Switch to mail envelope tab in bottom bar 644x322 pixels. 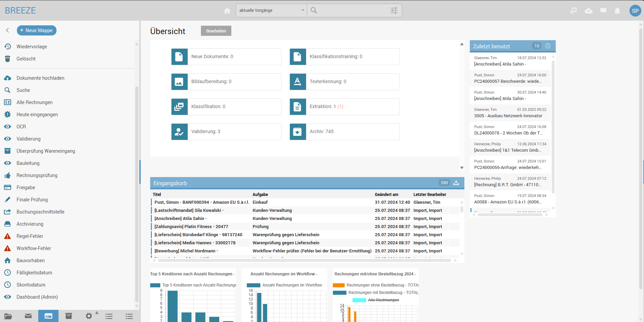point(28,316)
